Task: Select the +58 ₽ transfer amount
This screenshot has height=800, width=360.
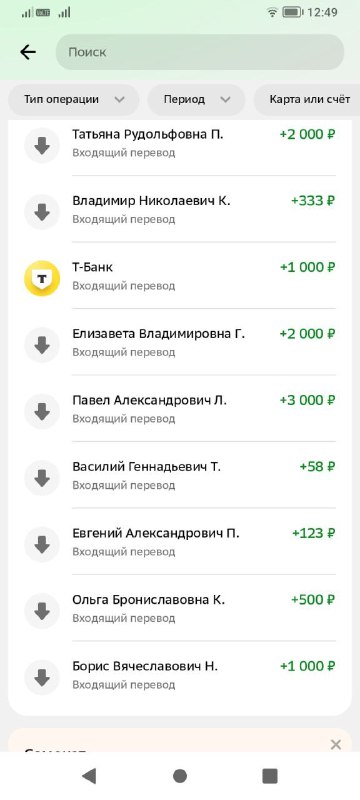Action: 317,467
